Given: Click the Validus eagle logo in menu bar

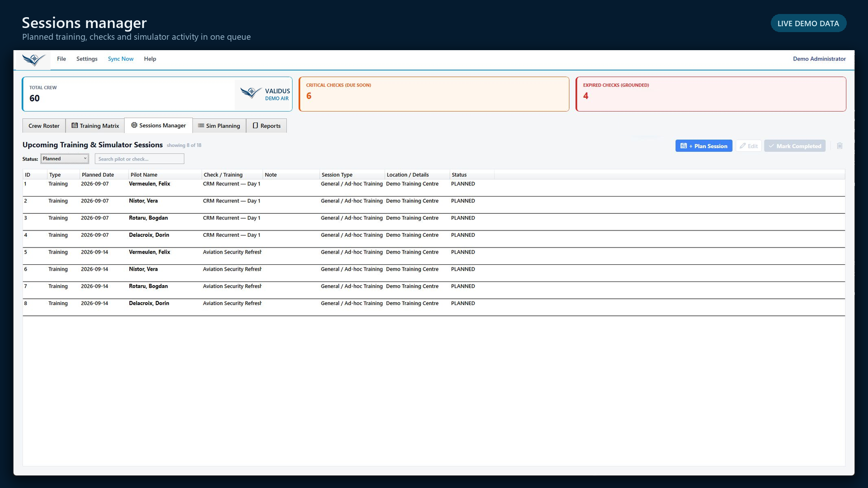Looking at the screenshot, I should click(34, 60).
